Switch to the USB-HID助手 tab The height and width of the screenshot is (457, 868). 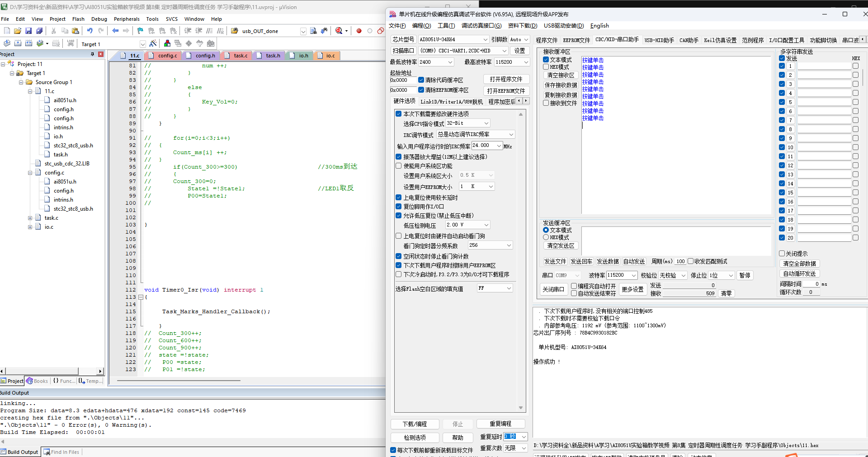click(x=659, y=40)
